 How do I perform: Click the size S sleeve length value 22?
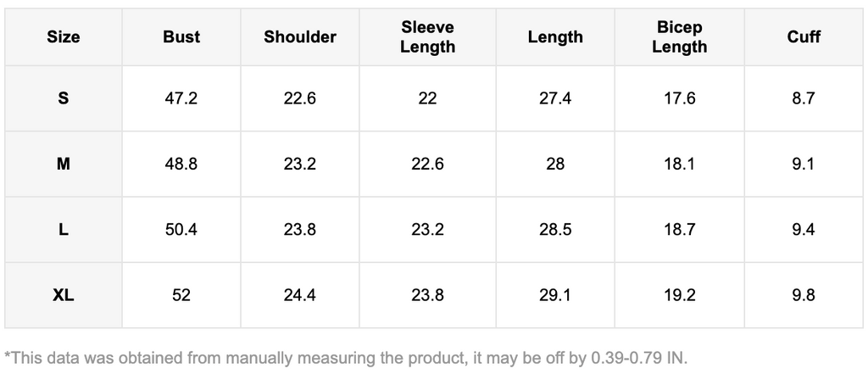coord(427,98)
